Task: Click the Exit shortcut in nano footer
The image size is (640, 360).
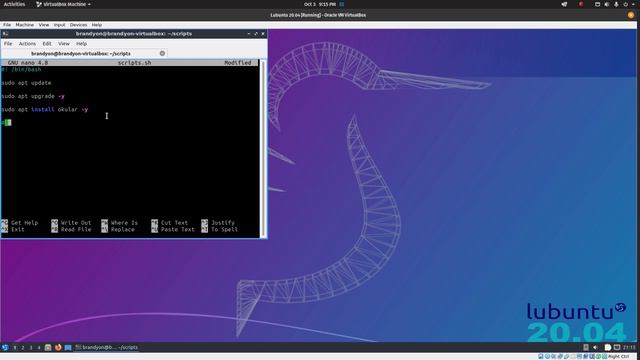Action: pos(13,230)
